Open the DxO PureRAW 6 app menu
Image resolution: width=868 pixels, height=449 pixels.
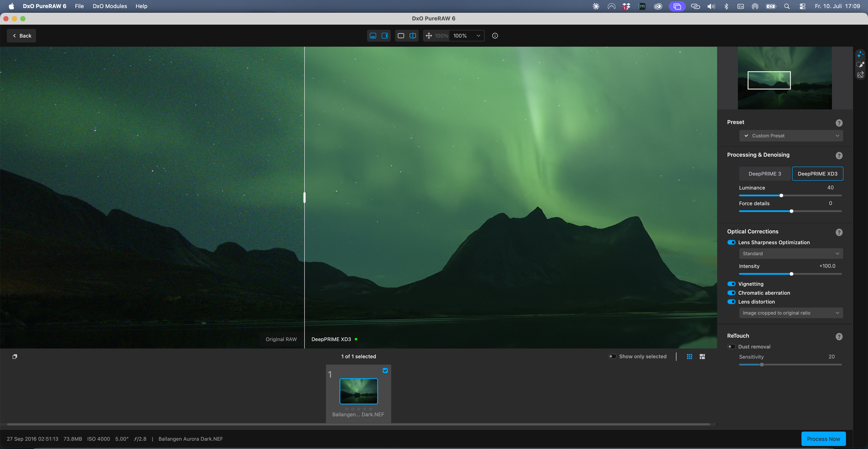(x=44, y=6)
